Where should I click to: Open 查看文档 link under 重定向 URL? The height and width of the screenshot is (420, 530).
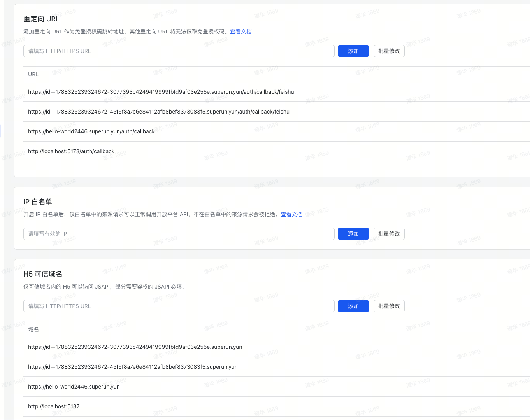[240, 31]
